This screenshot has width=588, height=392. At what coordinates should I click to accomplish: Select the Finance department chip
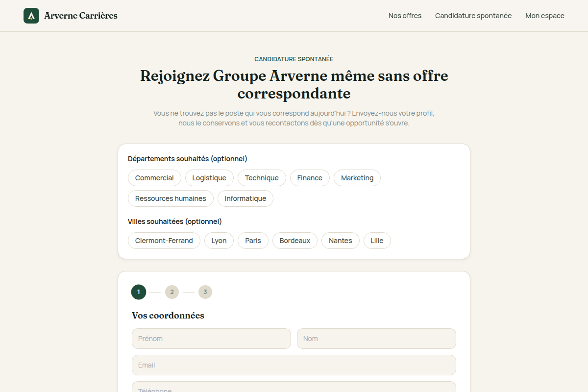[x=310, y=178]
